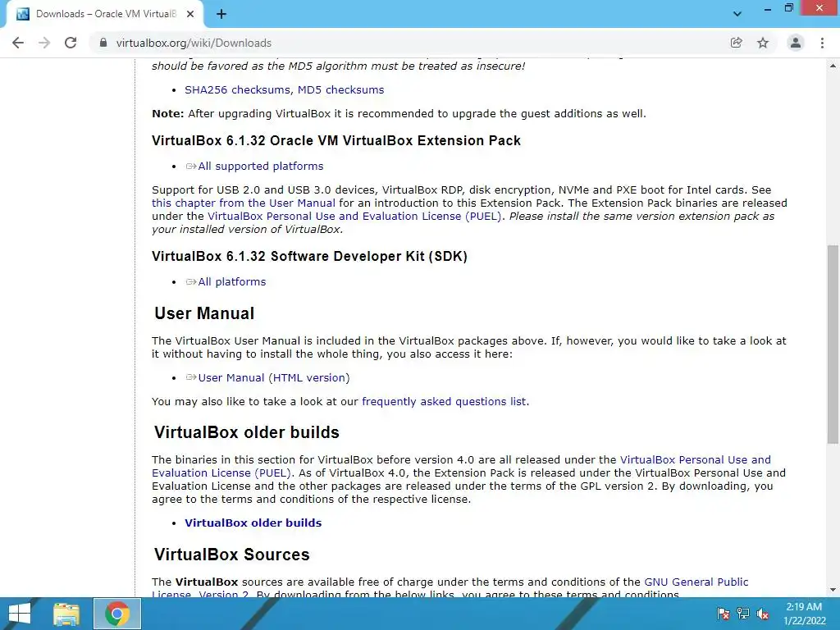This screenshot has width=840, height=630.
Task: Reload the VirtualBox downloads page
Action: pos(71,43)
